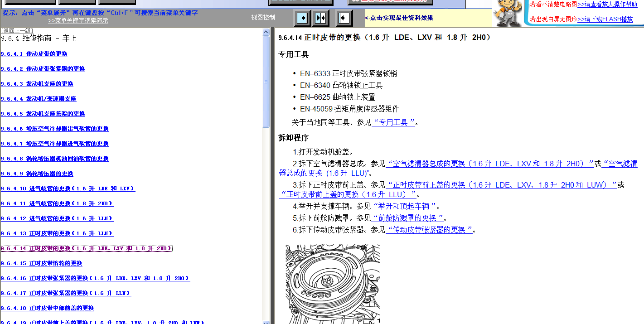644x324 pixels.
Task: Click the left panel scrollbar up arrow
Action: point(266,32)
